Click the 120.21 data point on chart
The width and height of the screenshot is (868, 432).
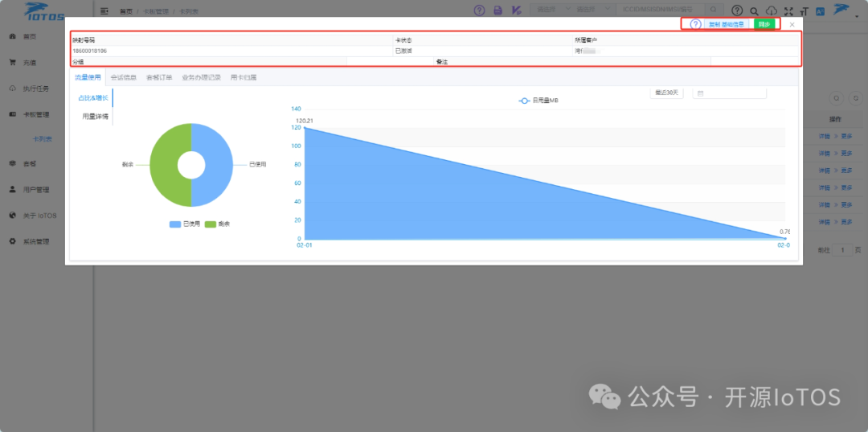coord(305,128)
